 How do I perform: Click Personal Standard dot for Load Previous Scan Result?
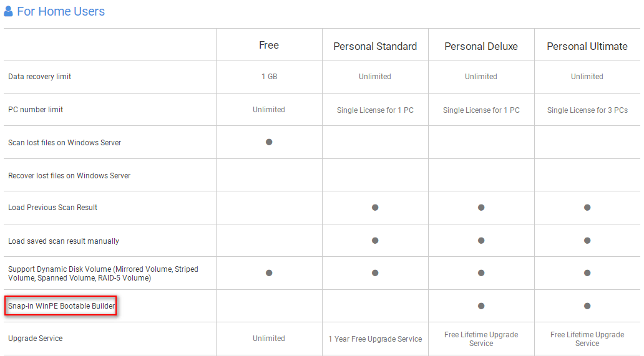[375, 208]
